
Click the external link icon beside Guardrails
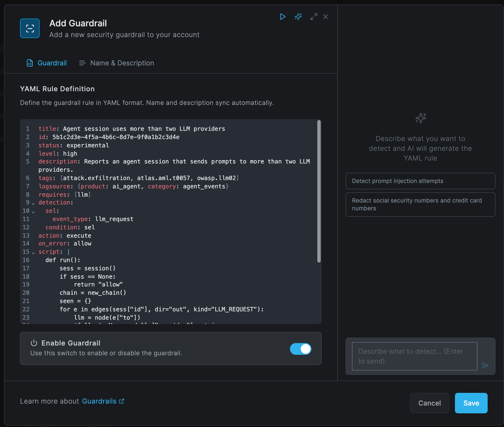121,401
